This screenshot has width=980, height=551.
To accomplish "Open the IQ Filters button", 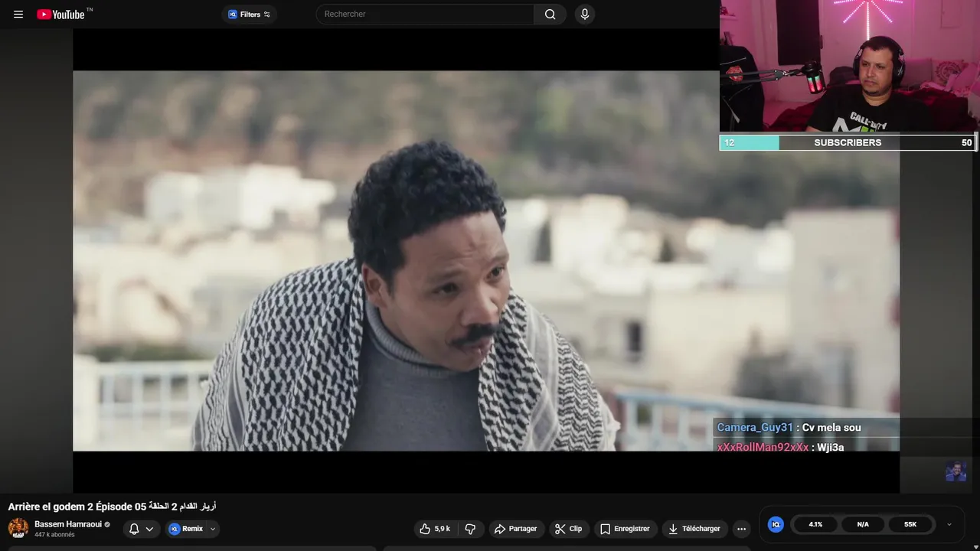I will [x=249, y=14].
